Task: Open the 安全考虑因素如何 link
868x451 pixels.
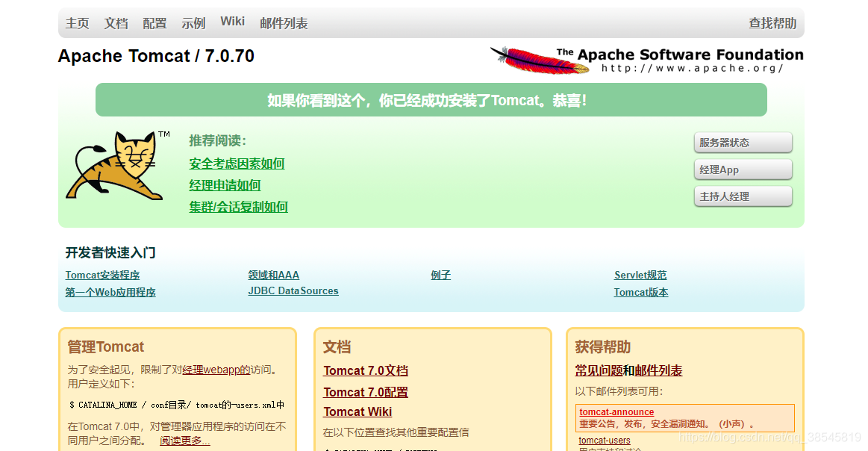Action: (237, 164)
